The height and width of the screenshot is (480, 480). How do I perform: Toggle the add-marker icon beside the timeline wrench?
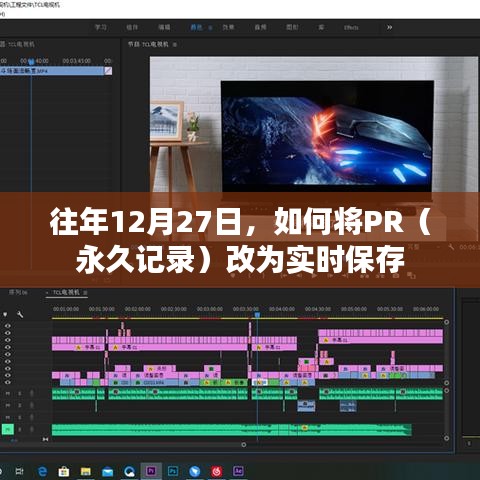pyautogui.click(x=5, y=314)
